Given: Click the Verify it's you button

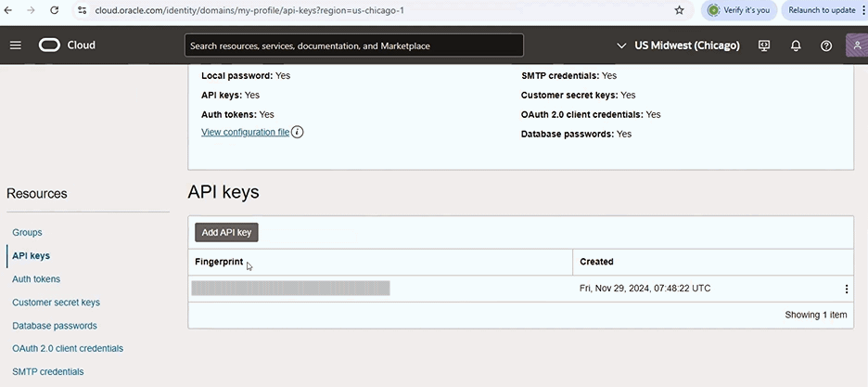Looking at the screenshot, I should [x=739, y=10].
